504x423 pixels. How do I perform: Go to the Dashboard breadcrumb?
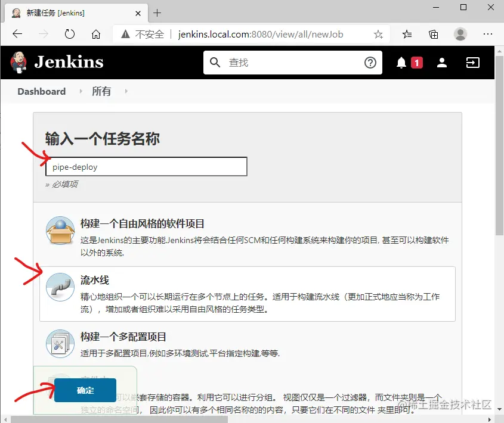tap(42, 92)
